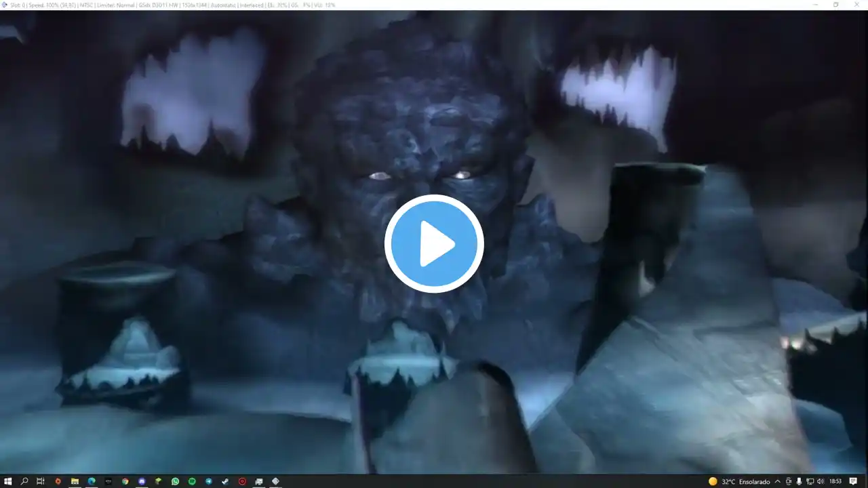Open the volume control speaker icon

point(821,481)
